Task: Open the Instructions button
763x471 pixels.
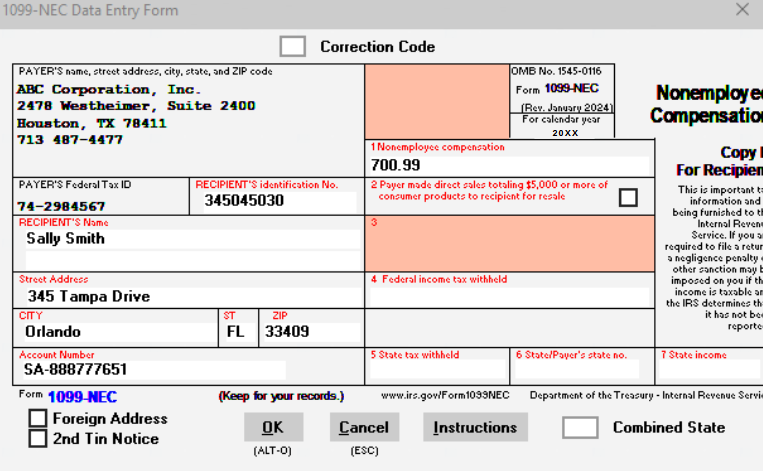Action: click(x=475, y=427)
